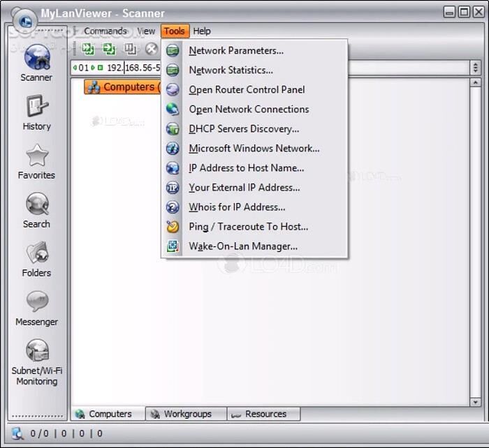
Task: Choose Network Statistics... menu entry
Action: pos(254,70)
